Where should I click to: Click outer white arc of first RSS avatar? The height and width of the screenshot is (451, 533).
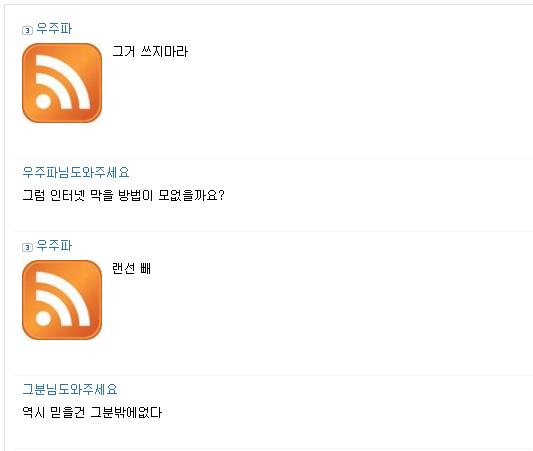[73, 73]
